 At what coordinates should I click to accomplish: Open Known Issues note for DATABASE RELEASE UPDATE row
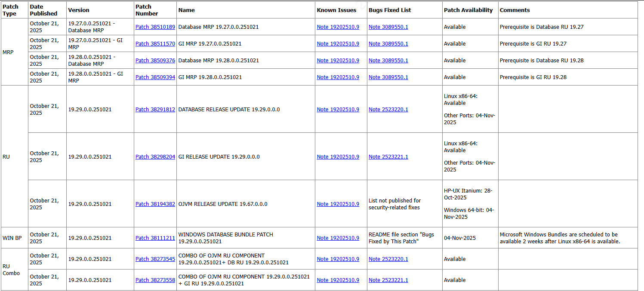[338, 110]
